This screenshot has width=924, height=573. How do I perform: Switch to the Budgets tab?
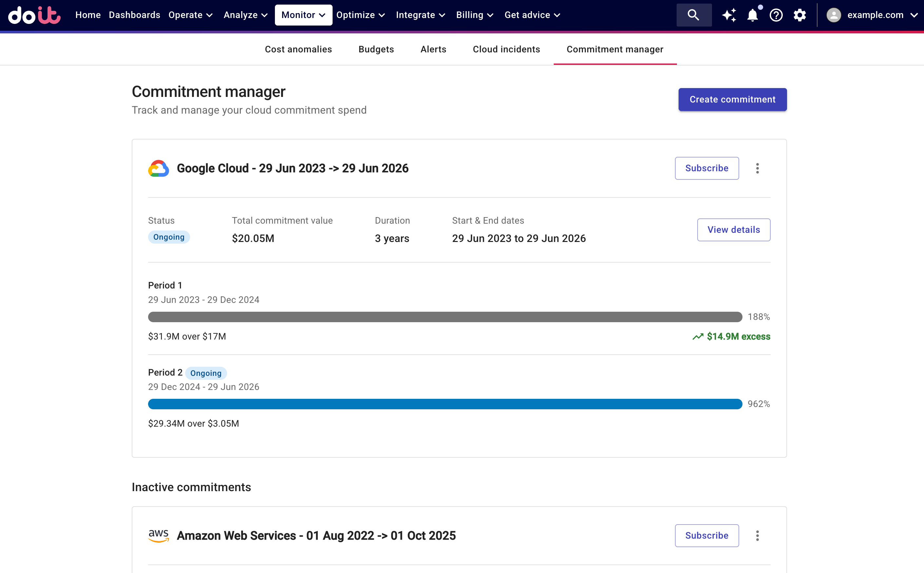[376, 49]
